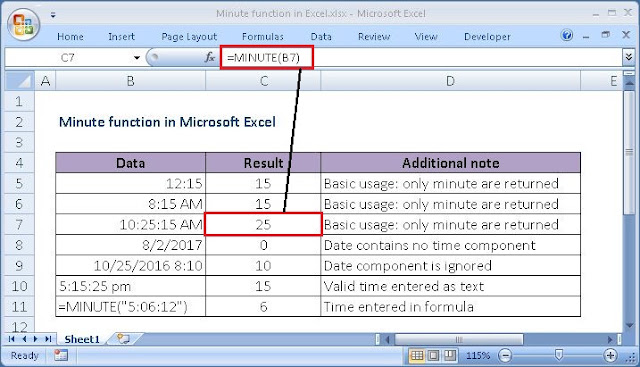Select cell C7 containing 25
This screenshot has height=367, width=640.
click(263, 224)
